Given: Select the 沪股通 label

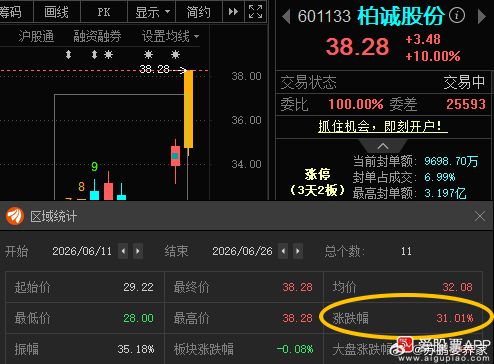Looking at the screenshot, I should click(x=36, y=36).
